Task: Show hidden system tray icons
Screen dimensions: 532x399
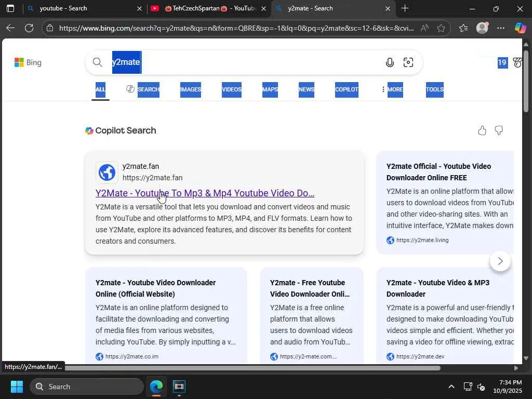Action: tap(451, 387)
